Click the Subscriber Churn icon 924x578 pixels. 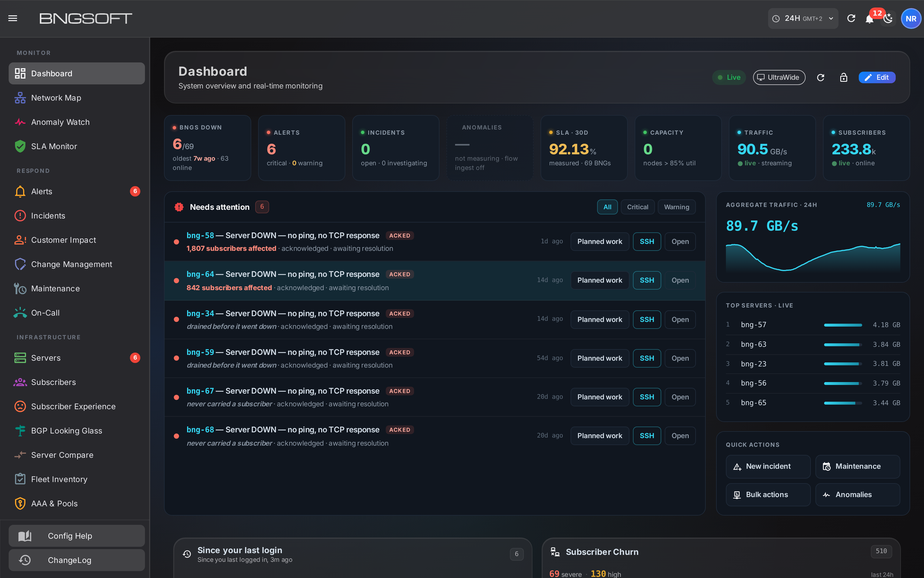[x=555, y=552]
